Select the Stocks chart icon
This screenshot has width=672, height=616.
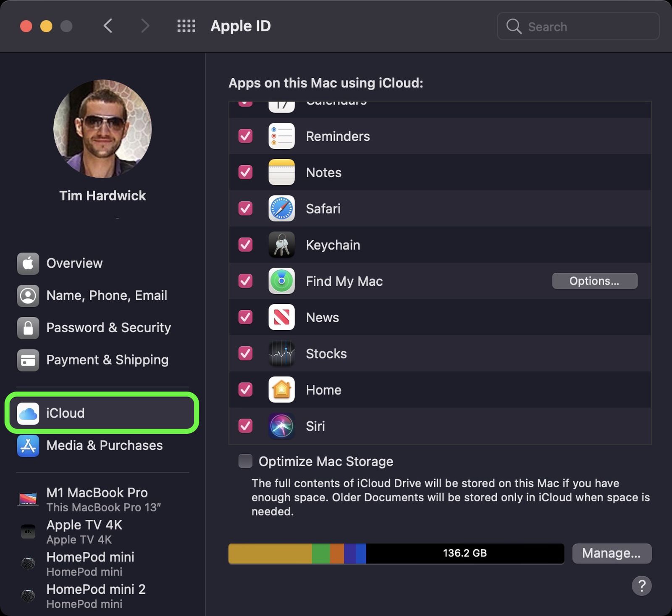click(281, 353)
